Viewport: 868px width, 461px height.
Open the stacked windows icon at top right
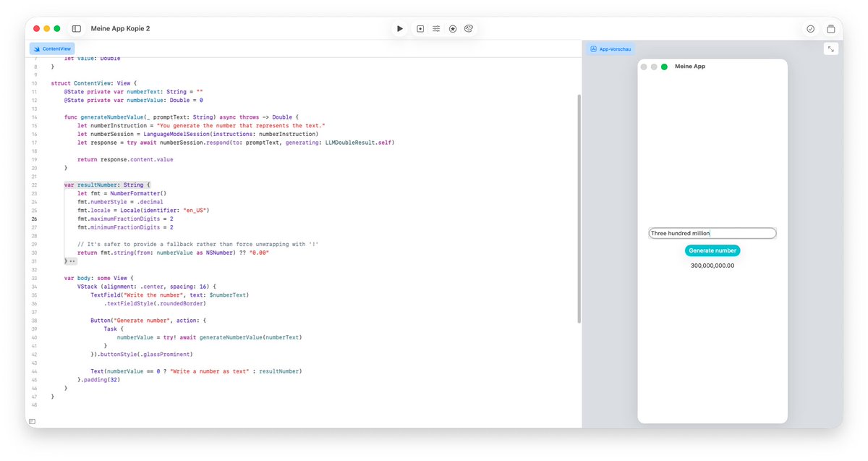(831, 29)
